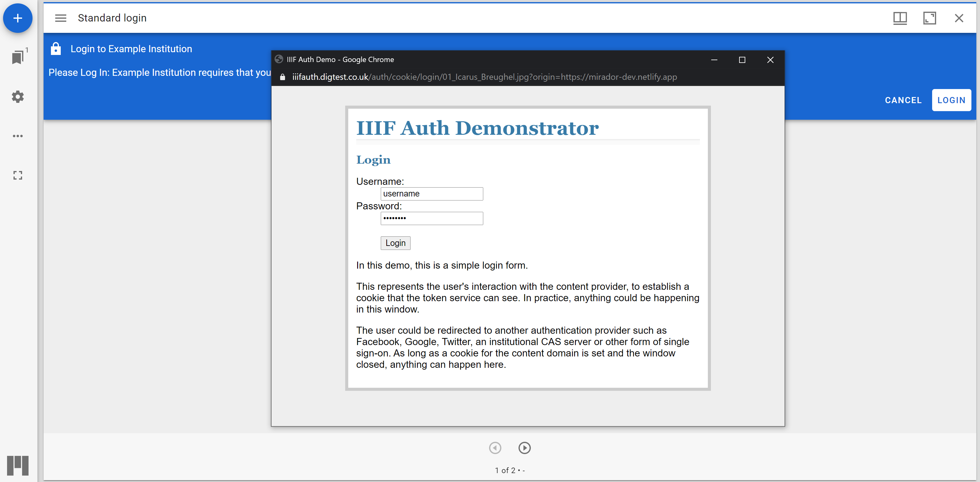Click the username input field
Screen dimensions: 980x482
(431, 193)
